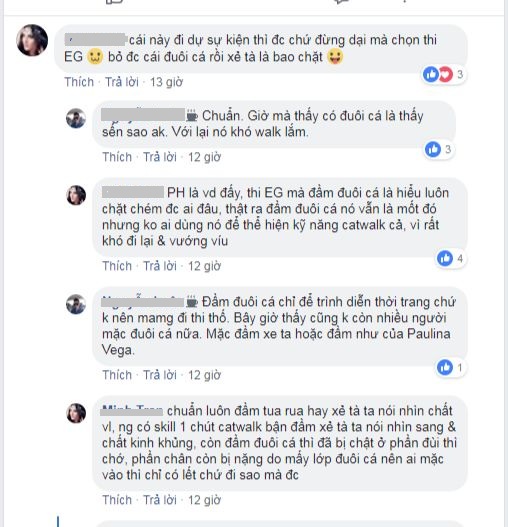
Task: Click like reaction icon on 'Chuẩn' reply
Action: click(433, 149)
